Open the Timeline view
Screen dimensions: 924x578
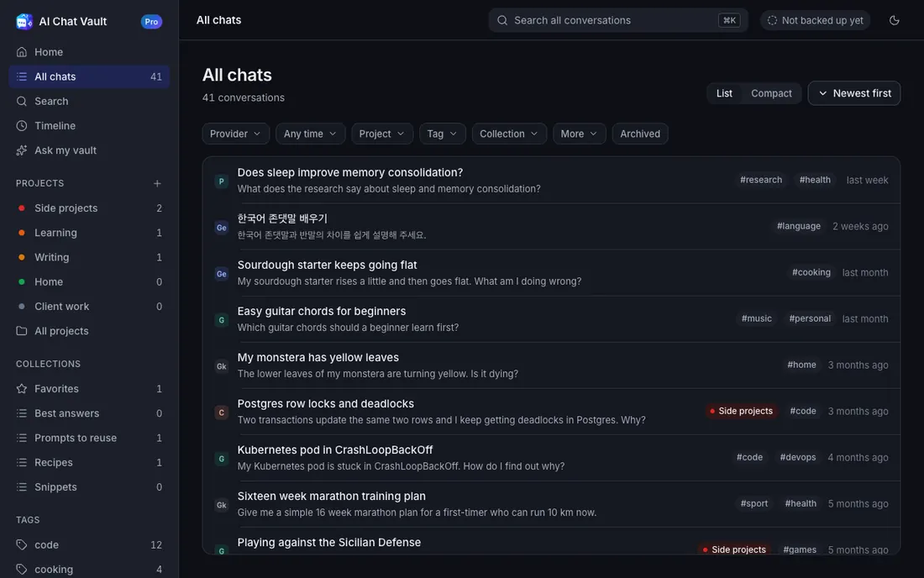(89, 125)
